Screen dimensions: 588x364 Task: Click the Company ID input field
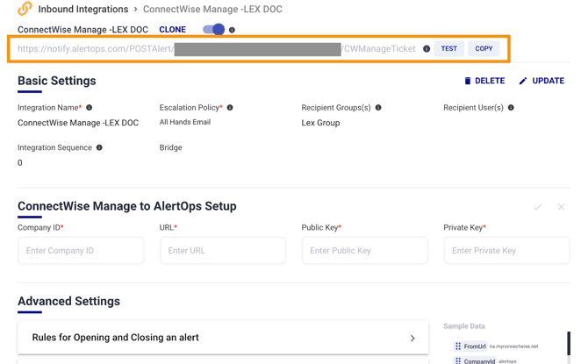pos(81,251)
